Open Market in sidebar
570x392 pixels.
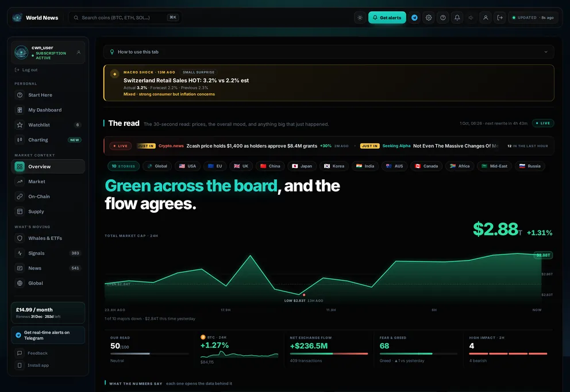point(48,182)
